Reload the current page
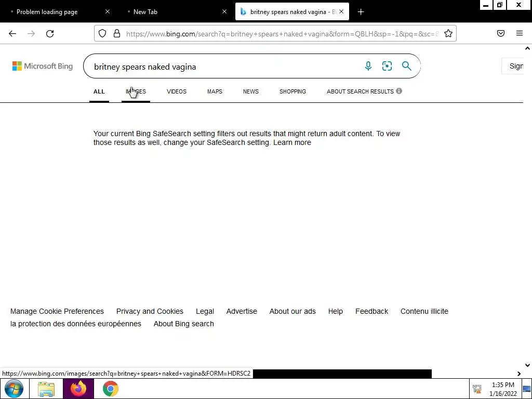Image resolution: width=532 pixels, height=399 pixels. [x=50, y=33]
